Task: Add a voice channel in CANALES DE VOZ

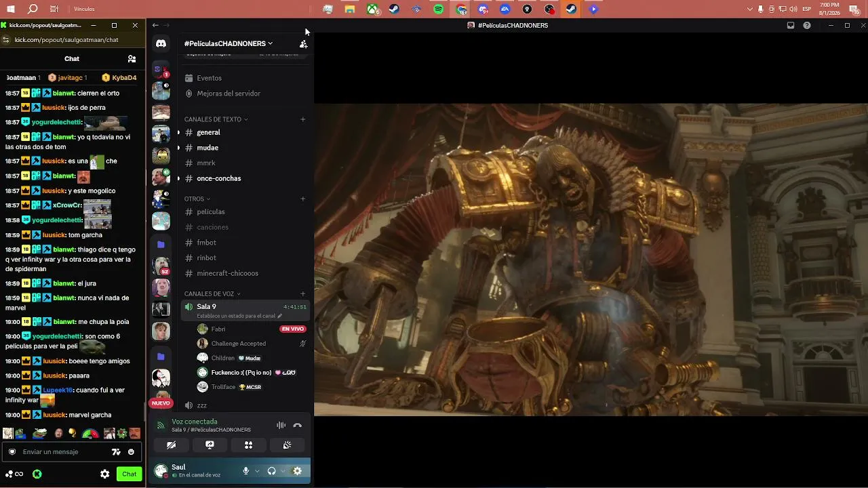Action: point(302,294)
